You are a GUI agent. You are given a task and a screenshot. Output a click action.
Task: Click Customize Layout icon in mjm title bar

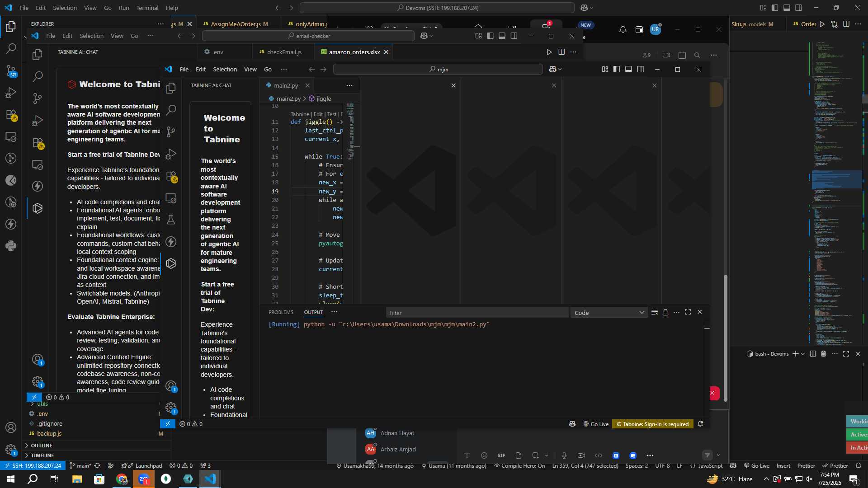click(605, 69)
